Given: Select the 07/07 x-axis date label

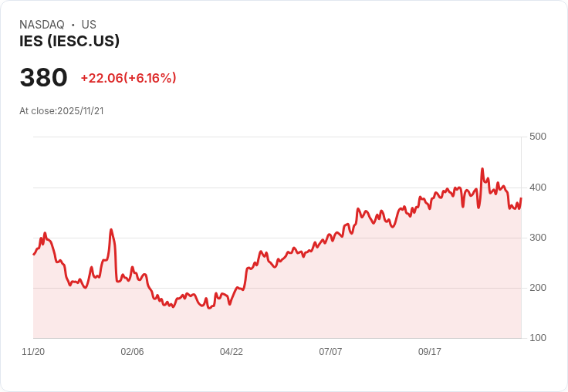Looking at the screenshot, I should (x=330, y=352).
